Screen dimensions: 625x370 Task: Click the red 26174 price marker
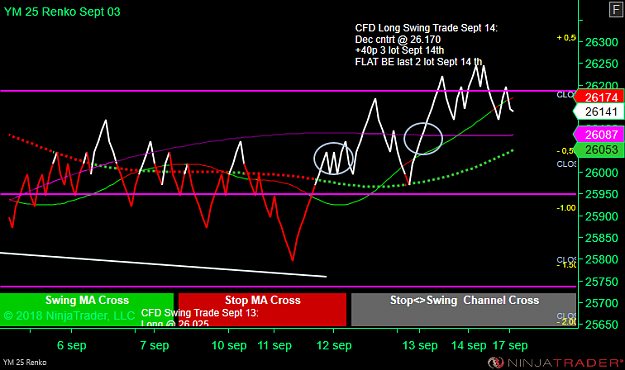pyautogui.click(x=598, y=97)
